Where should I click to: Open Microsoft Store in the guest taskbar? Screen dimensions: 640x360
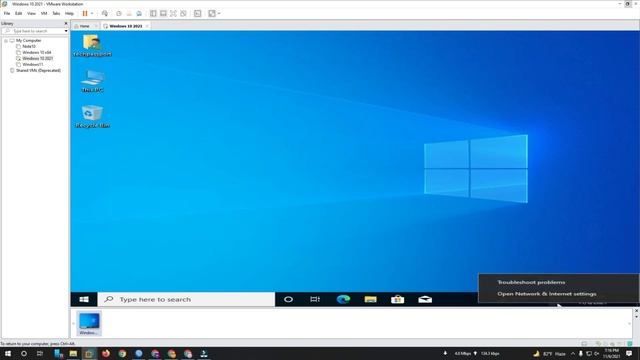tap(398, 299)
